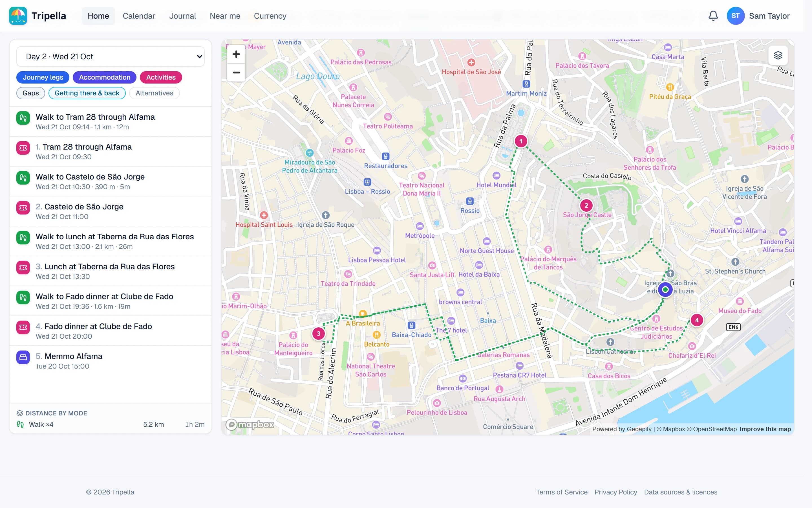Click the Distance by mode layers icon
This screenshot has width=812, height=508.
[20, 413]
